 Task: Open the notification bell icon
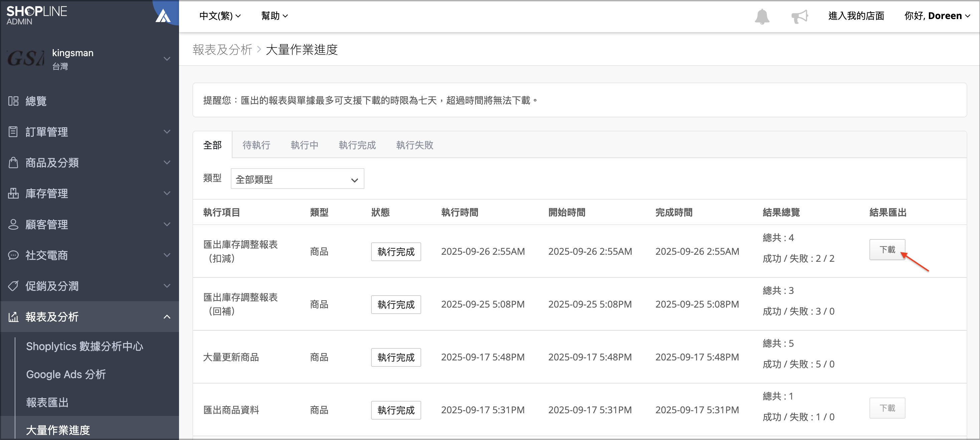coord(762,16)
